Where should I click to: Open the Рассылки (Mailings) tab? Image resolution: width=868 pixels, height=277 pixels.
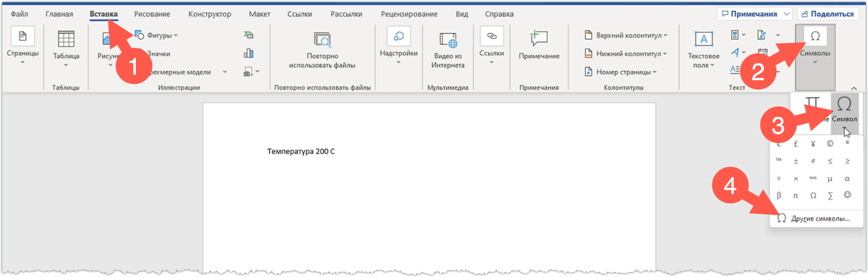point(347,14)
